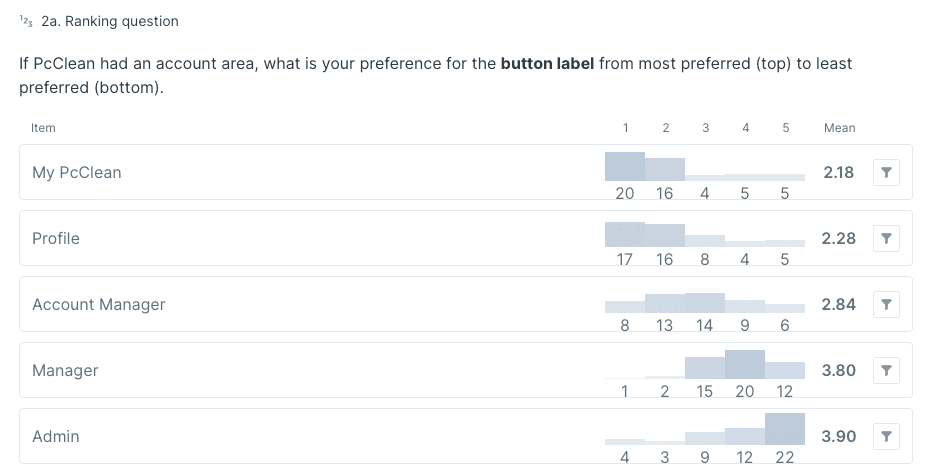Click the Mean column header
This screenshot has width=932, height=476.
[x=839, y=128]
